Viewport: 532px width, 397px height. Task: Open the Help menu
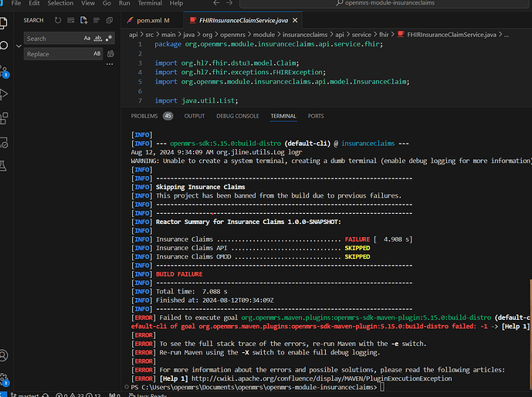pos(176,3)
